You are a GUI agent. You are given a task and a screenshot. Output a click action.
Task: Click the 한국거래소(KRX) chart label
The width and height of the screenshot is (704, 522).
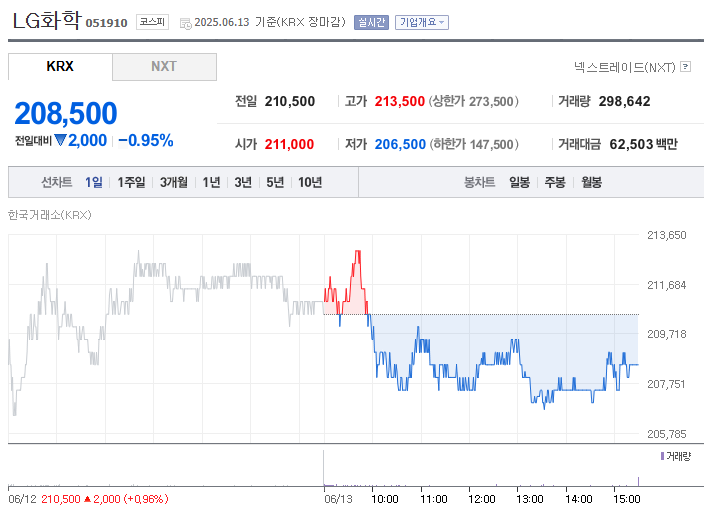click(50, 215)
